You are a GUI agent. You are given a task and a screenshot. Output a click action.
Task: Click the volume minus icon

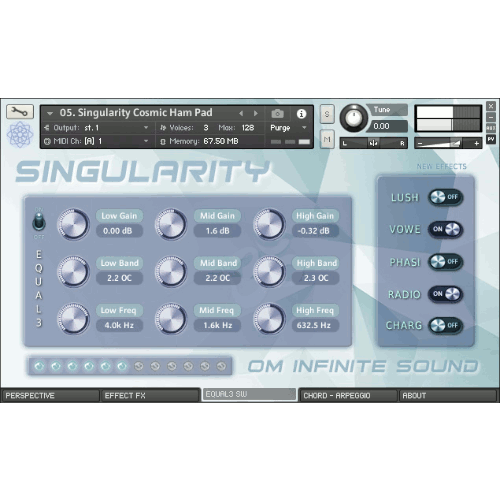420,143
